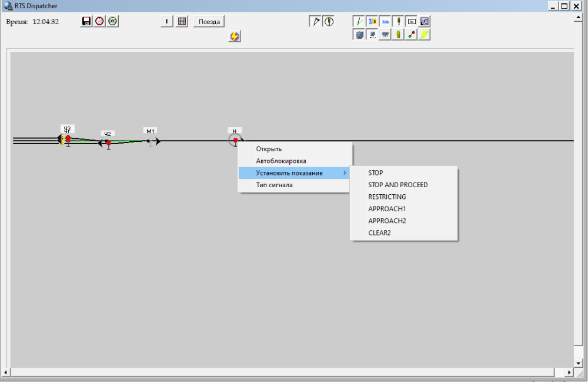Click the floppy disk save icon

coord(86,21)
